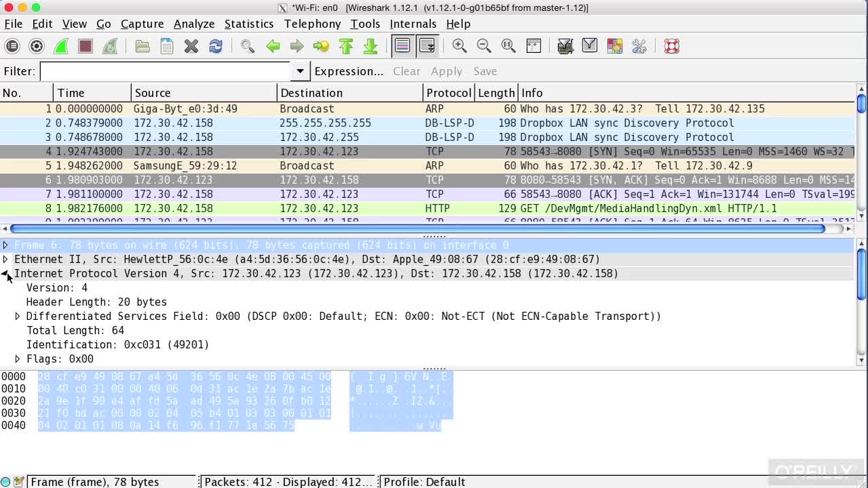The image size is (868, 488).
Task: Open the Capture menu
Action: [142, 24]
